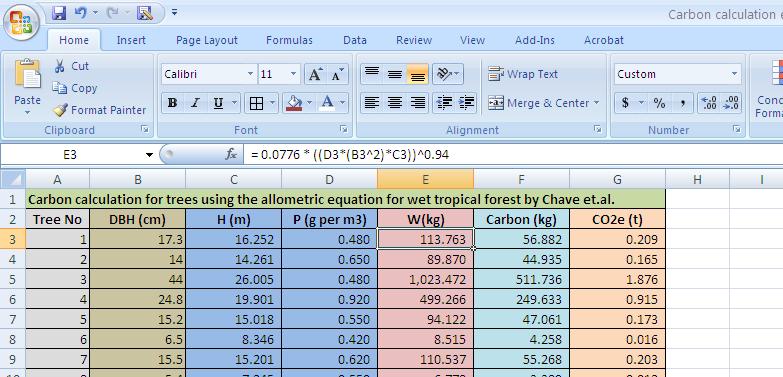The width and height of the screenshot is (783, 377).
Task: Open the Fill Color dropdown arrow
Action: (310, 103)
